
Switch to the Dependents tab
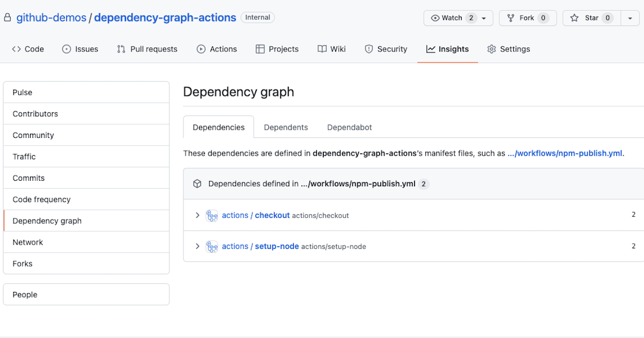[285, 127]
